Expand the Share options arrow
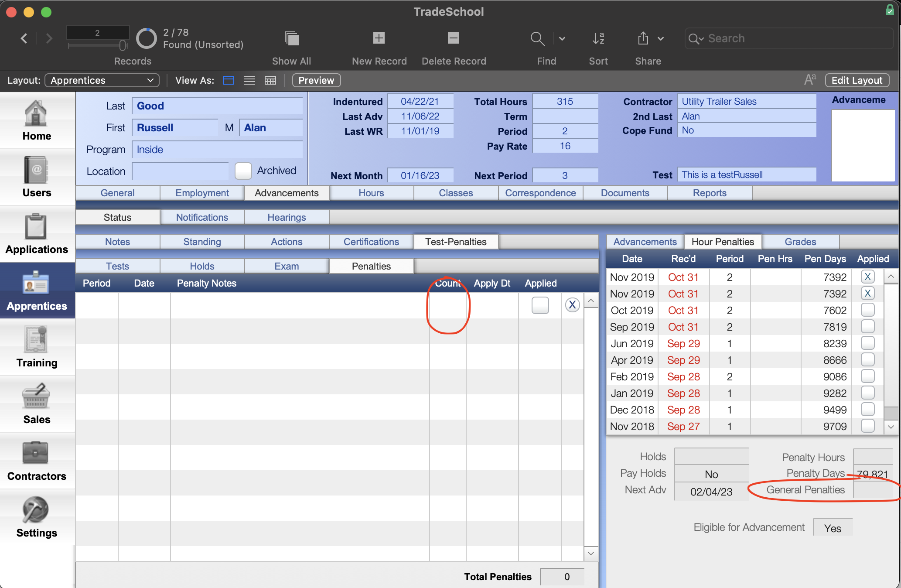The width and height of the screenshot is (901, 588). (x=661, y=39)
